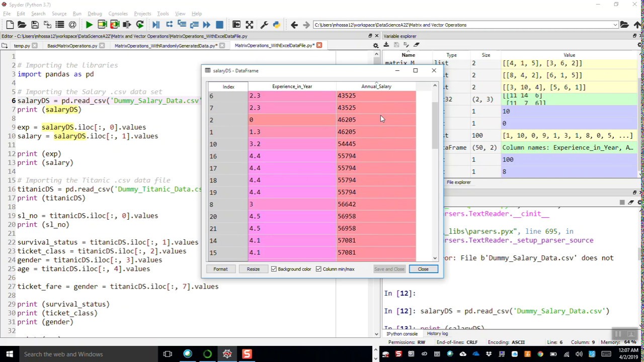Create a new file with toolbar icon
Image resolution: width=644 pixels, height=362 pixels.
tap(10, 25)
